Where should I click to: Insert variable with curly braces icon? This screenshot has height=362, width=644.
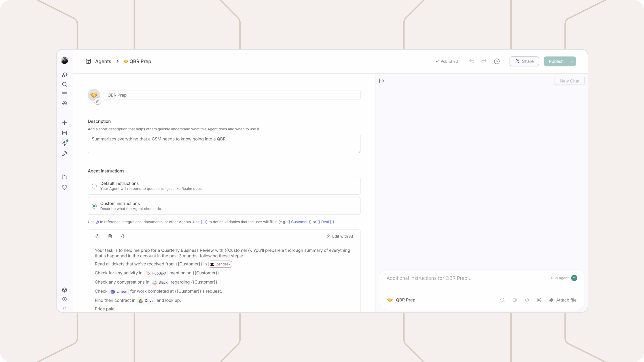123,236
